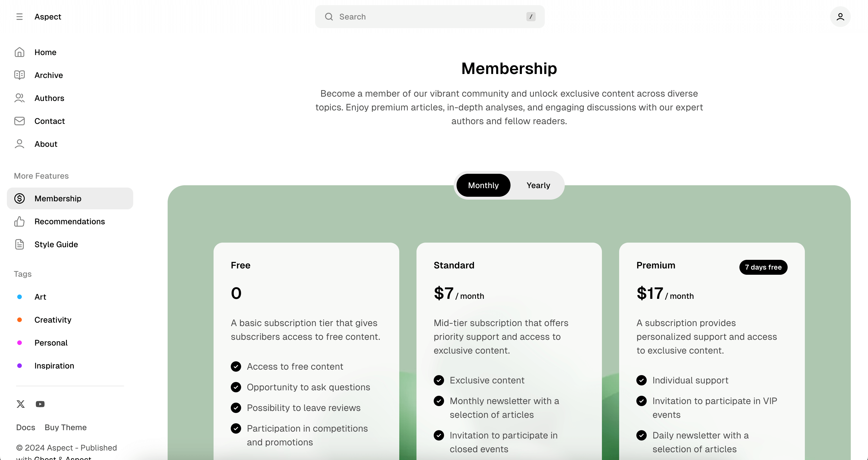Screen dimensions: 868x460
Task: Click the Recommendations thumbs-up icon
Action: [19, 221]
